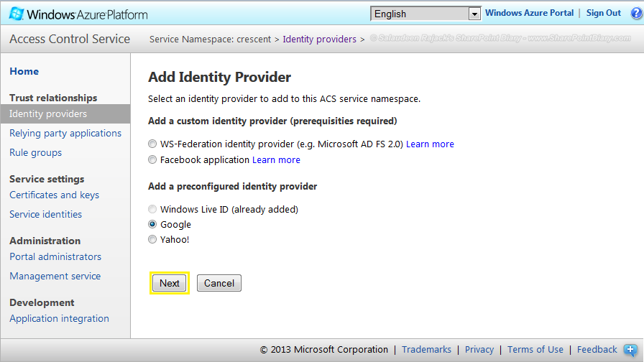644x362 pixels.
Task: Go to Home in sidebar
Action: [24, 71]
